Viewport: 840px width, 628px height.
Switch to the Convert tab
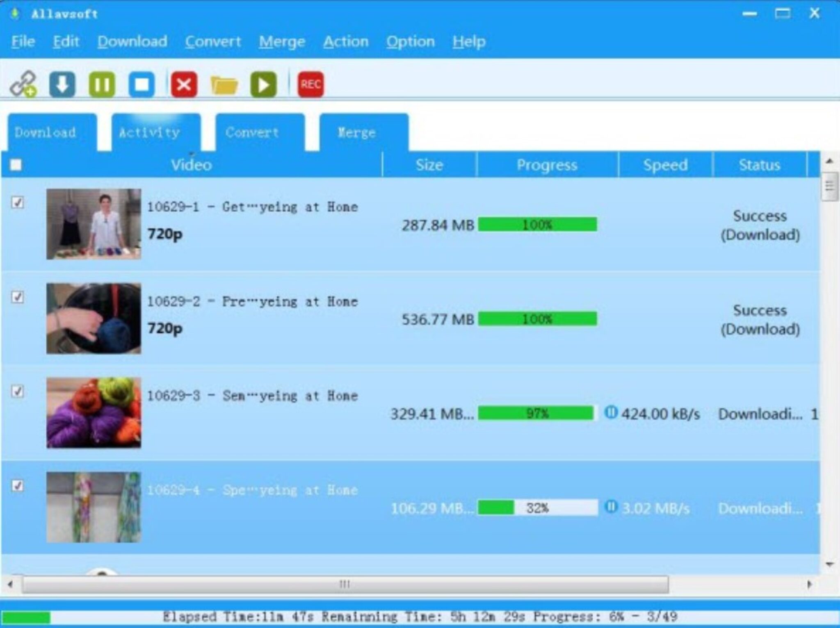pos(251,132)
